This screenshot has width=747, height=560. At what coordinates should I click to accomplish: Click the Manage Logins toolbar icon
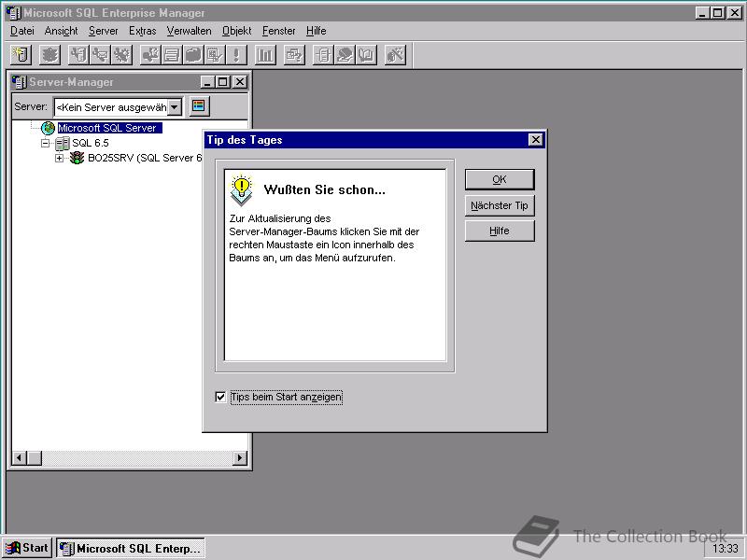(150, 55)
